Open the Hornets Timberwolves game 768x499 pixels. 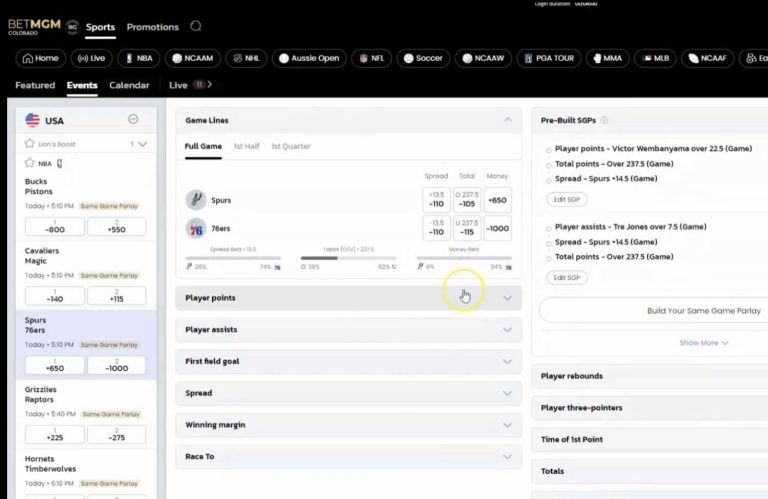[50, 464]
